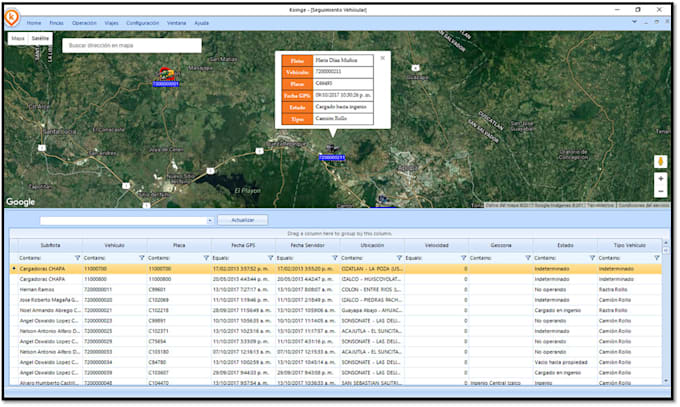Viewport: 680px width, 407px height.
Task: Open the Operación menu
Action: 84,22
